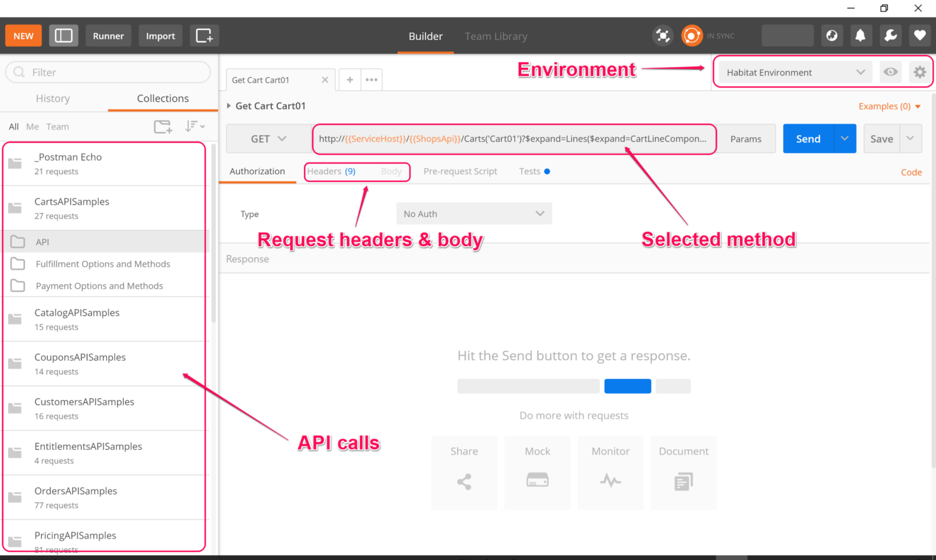Click the request URL field
Viewport: 936px width, 560px height.
click(514, 139)
